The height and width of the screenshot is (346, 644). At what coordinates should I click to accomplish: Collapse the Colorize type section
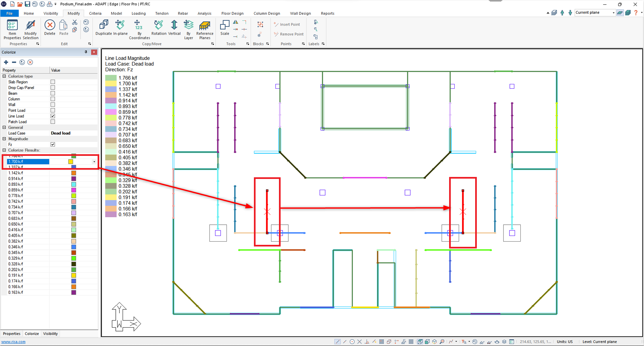[4, 76]
